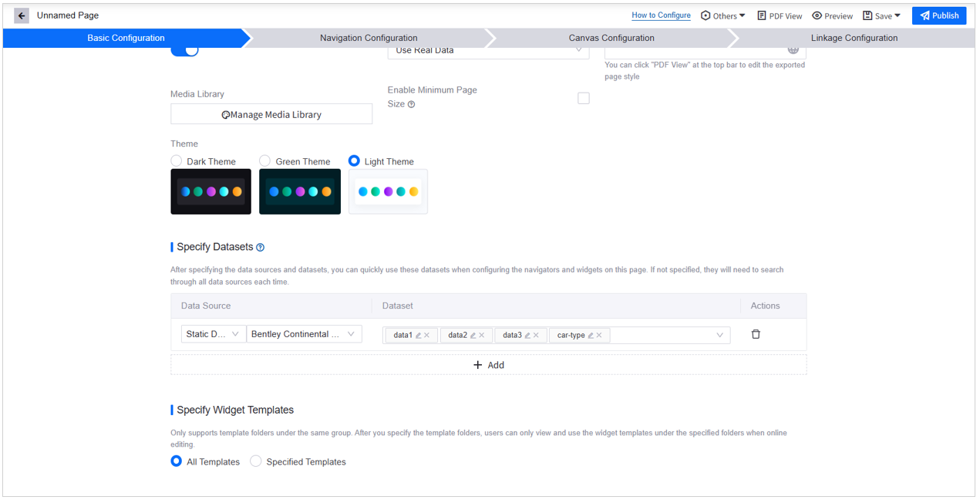Go to the Canvas Configuration step
This screenshot has width=980, height=500.
coord(611,38)
